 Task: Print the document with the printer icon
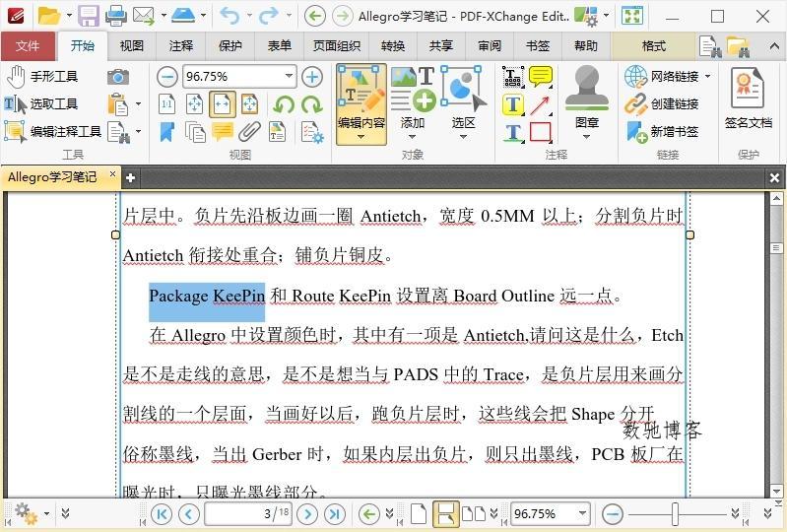pos(116,16)
